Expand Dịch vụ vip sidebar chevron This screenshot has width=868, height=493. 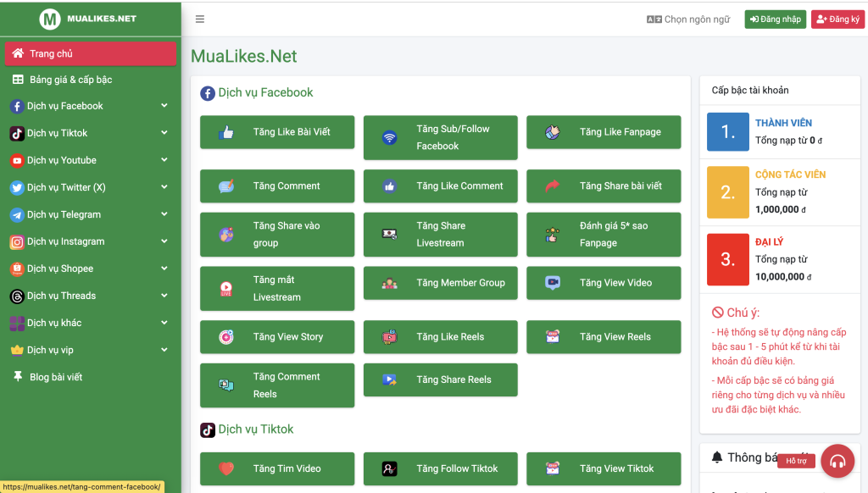(164, 350)
